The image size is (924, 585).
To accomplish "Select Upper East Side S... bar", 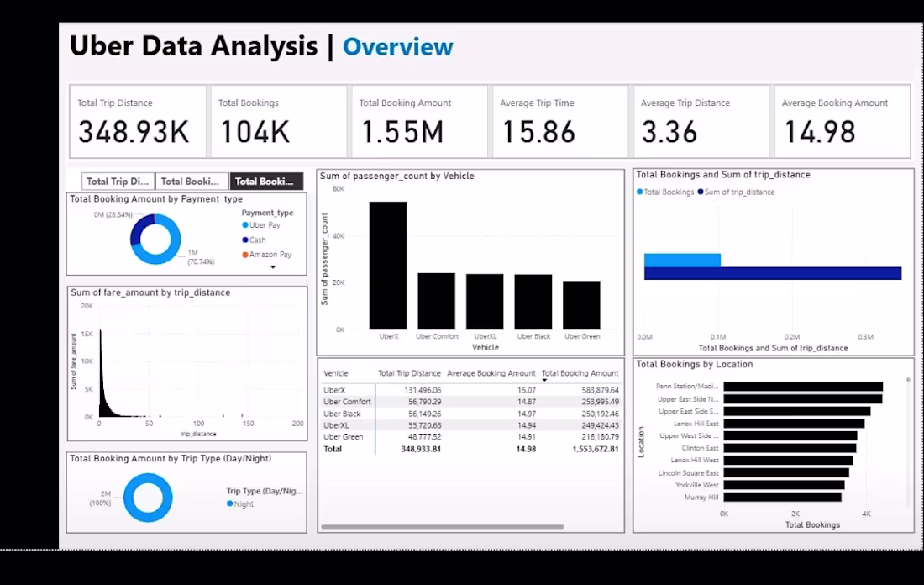I will click(797, 411).
